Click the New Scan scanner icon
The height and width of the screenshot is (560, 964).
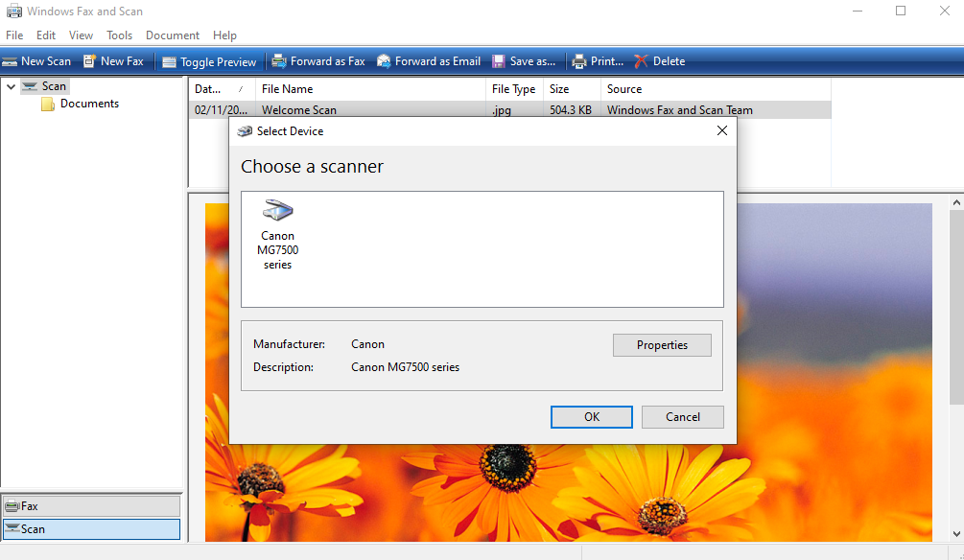[x=10, y=61]
